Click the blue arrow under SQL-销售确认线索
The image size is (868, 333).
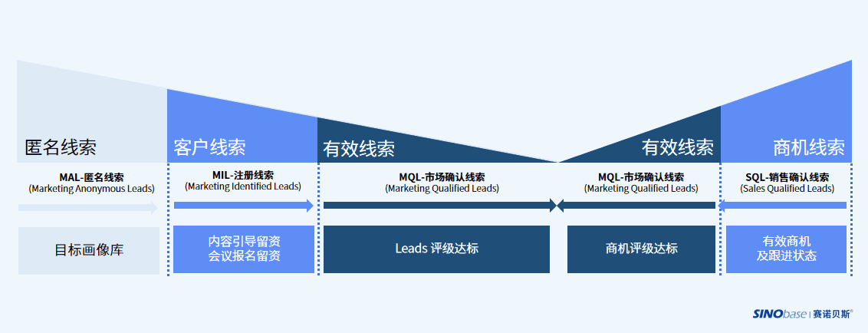point(782,206)
